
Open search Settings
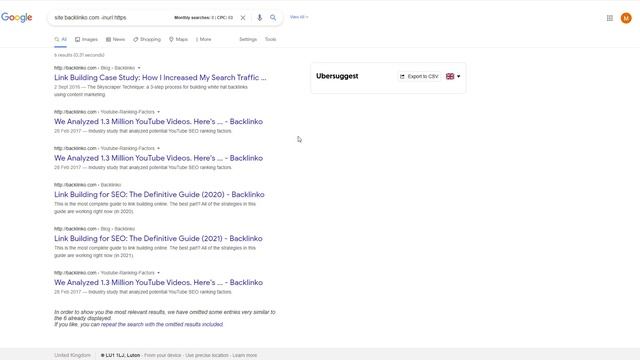point(248,40)
